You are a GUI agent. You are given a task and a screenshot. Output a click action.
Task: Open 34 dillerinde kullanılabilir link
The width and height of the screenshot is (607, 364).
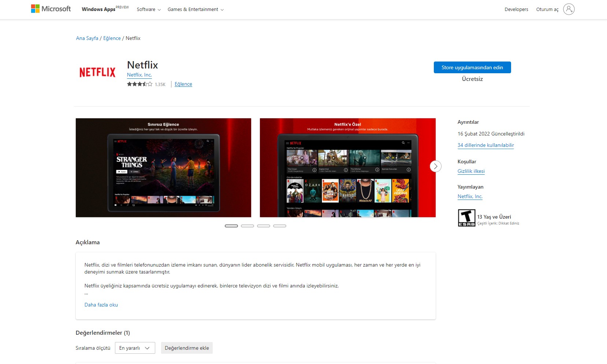486,145
